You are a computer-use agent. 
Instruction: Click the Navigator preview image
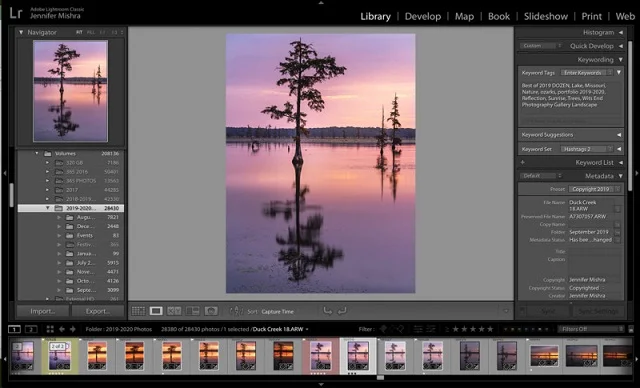tap(71, 91)
